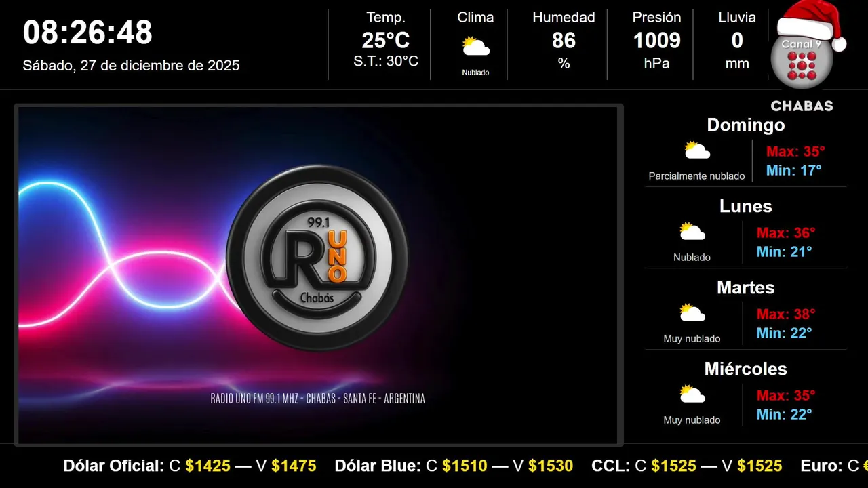Click Miércoles's Max: 35° value
Image resolution: width=868 pixels, height=488 pixels.
point(786,396)
